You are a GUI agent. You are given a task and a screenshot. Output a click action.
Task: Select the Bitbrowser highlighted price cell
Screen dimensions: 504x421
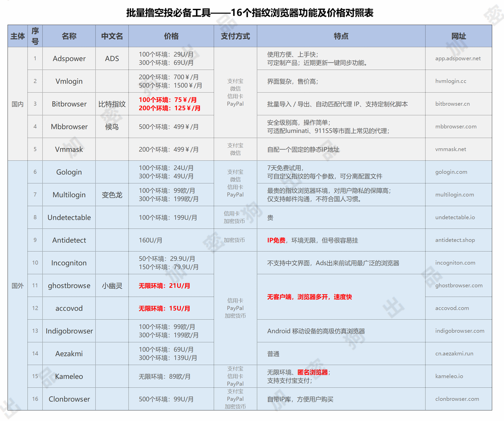(171, 104)
